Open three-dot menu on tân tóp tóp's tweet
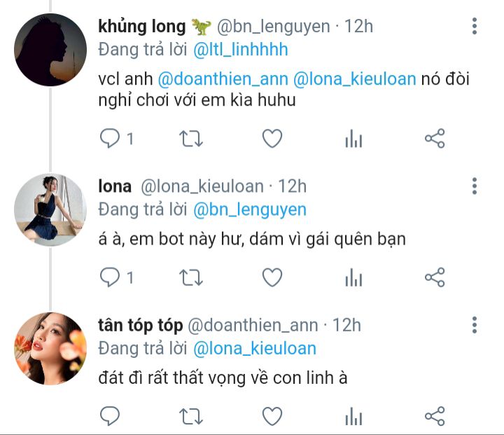 pyautogui.click(x=475, y=325)
